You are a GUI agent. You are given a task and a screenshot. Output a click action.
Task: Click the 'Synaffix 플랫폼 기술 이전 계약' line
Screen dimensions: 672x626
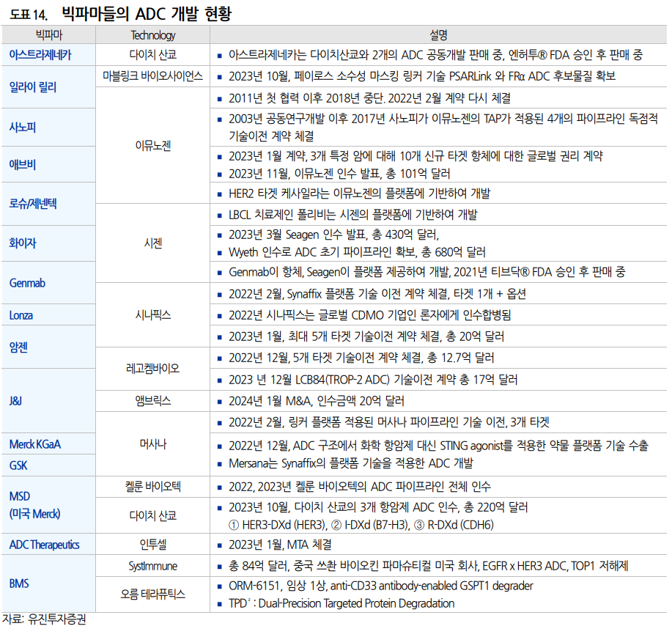click(x=377, y=294)
